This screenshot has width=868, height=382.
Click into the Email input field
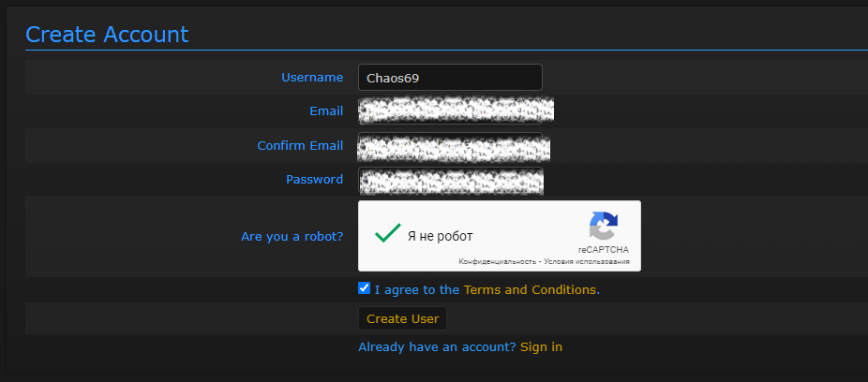coord(456,111)
